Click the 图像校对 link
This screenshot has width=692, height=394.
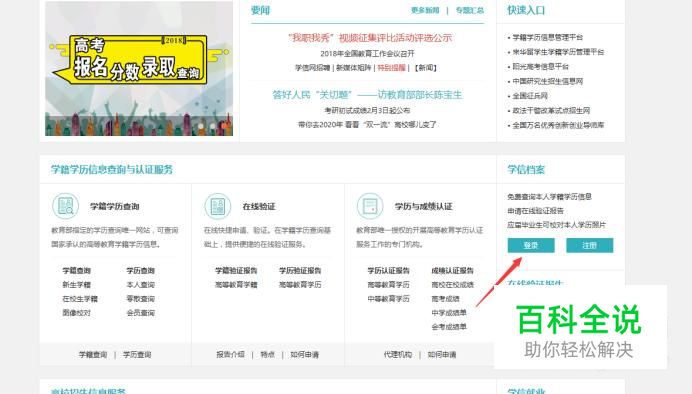pos(77,313)
